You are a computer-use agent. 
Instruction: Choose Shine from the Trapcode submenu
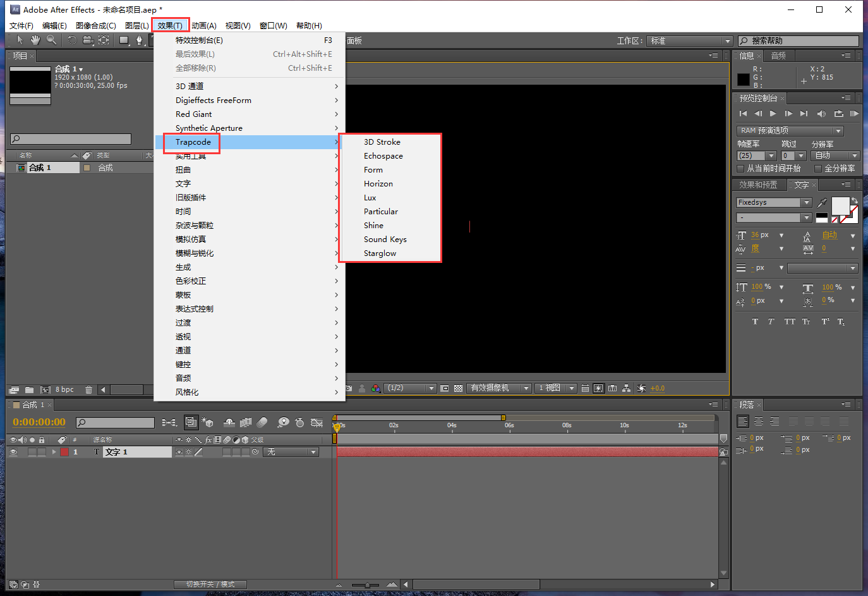pos(373,226)
